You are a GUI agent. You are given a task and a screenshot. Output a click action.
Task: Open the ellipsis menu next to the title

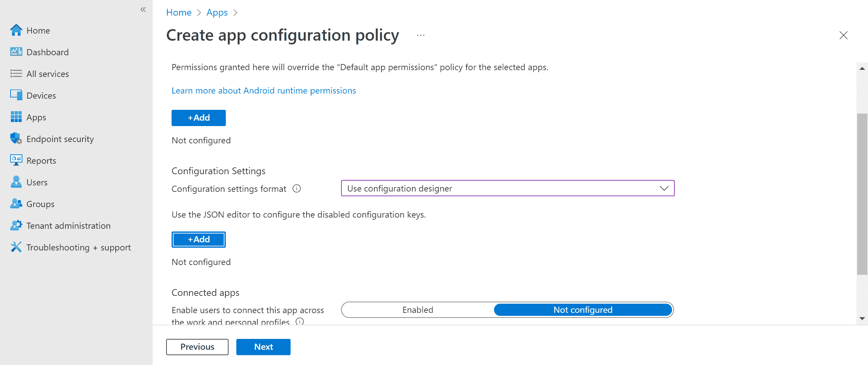420,35
